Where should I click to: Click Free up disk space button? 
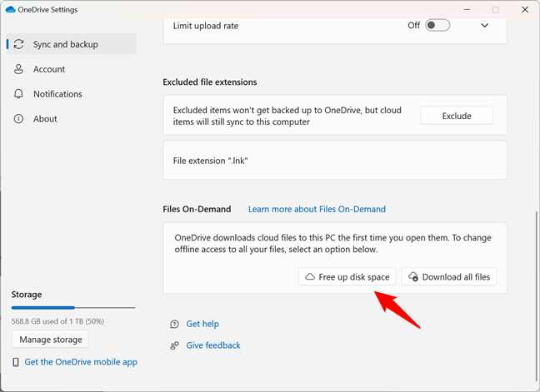pos(347,276)
